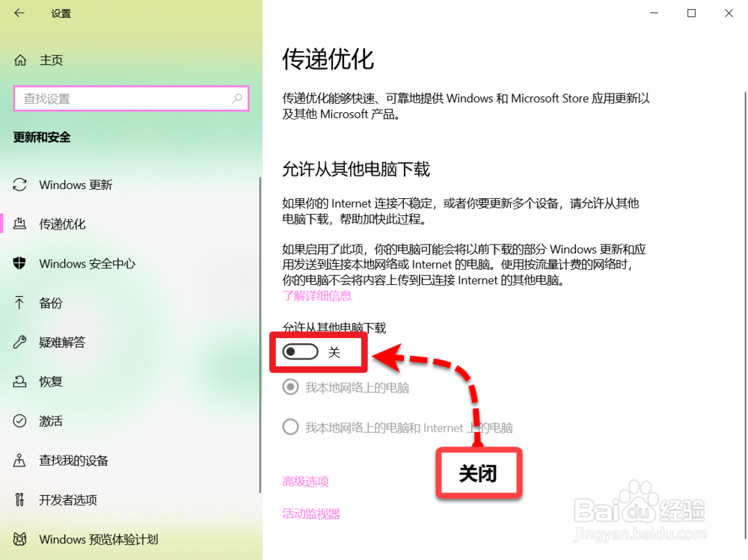
Task: Open 高级选项 link
Action: pos(305,481)
